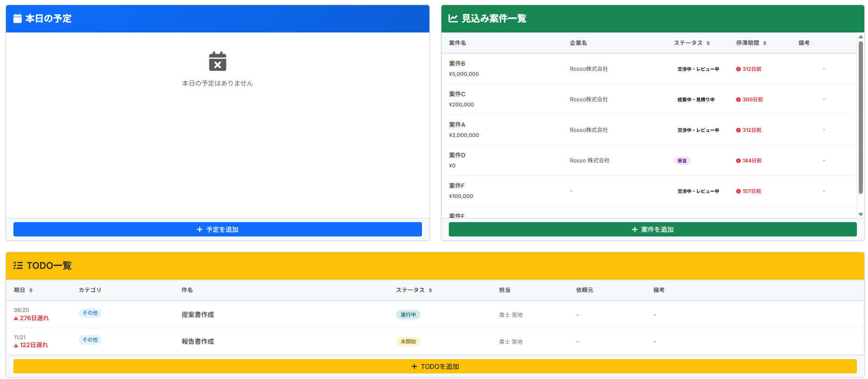
Task: Click the chart icon beside 見込み案件一覧
Action: coord(453,19)
